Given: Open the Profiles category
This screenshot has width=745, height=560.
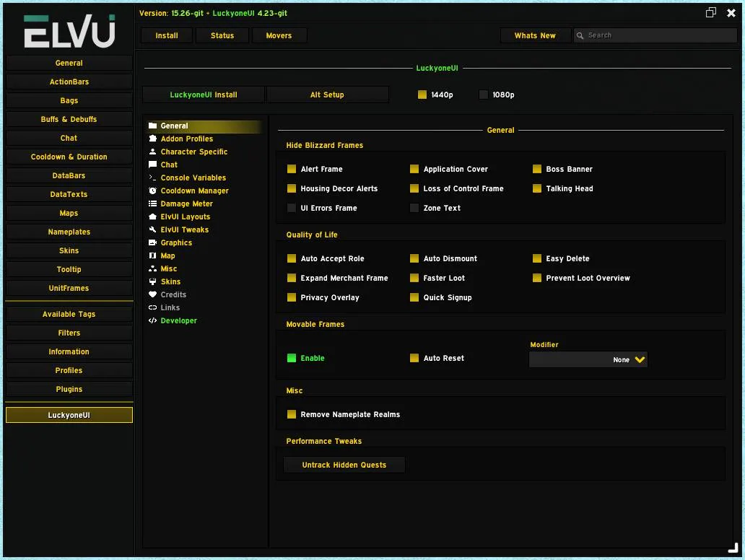Looking at the screenshot, I should point(69,370).
